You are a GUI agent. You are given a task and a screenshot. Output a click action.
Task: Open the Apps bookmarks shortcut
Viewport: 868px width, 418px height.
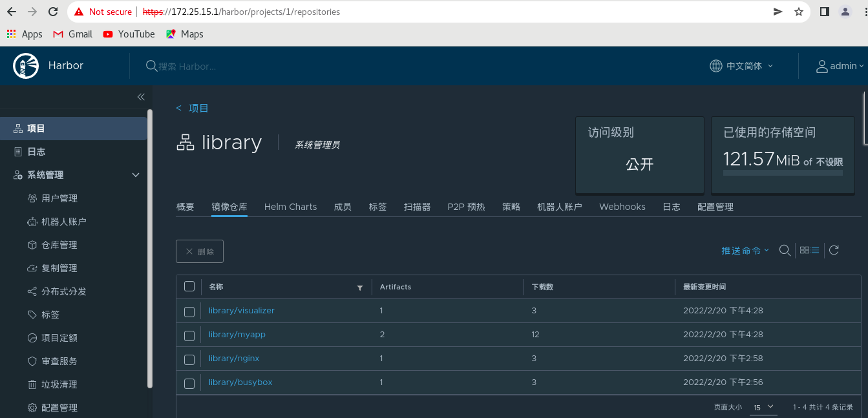(x=25, y=34)
